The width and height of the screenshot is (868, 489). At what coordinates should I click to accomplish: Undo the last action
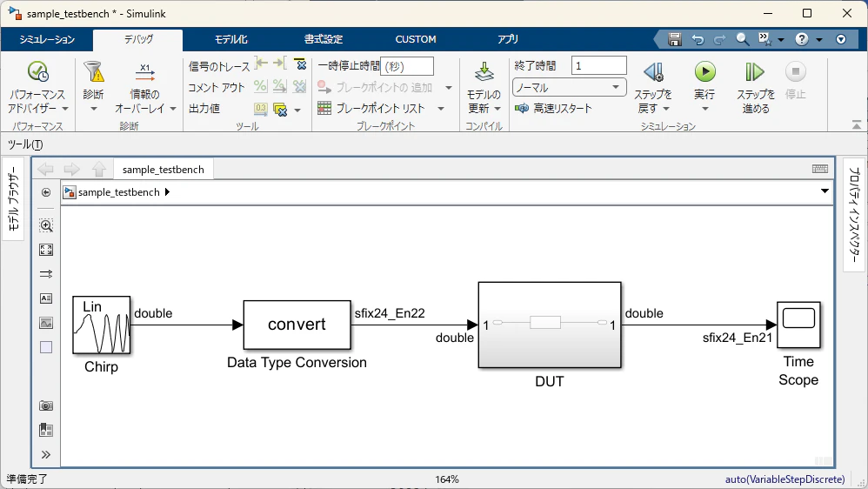(698, 39)
